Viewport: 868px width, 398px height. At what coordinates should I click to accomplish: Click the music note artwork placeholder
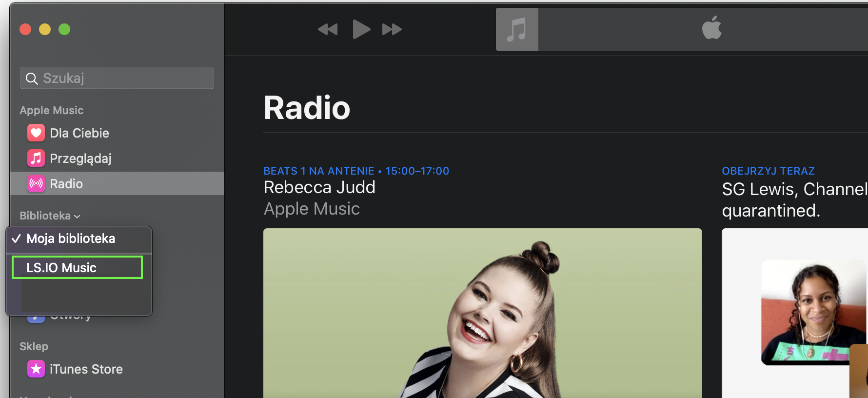pos(517,29)
